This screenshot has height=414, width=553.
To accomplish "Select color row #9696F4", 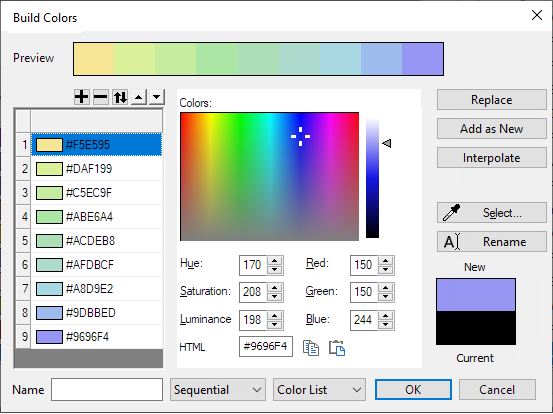I will (97, 336).
